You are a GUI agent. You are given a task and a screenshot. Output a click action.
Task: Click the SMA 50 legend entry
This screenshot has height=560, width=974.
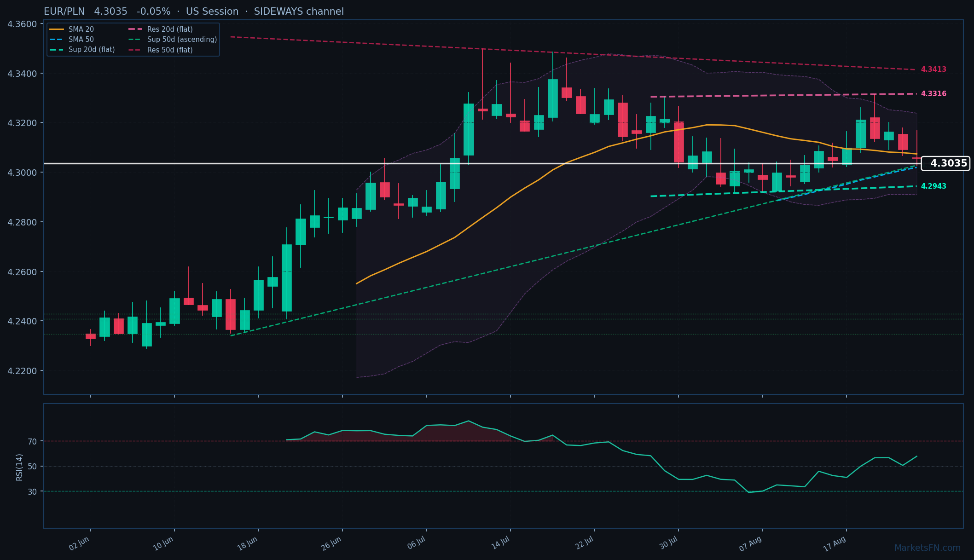(x=71, y=40)
